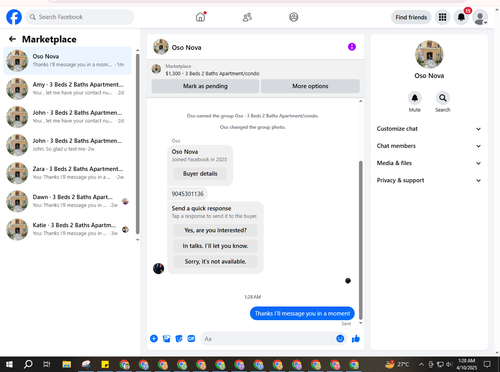This screenshot has width=500, height=372.
Task: Click the Facebook logo icon
Action: 14,17
